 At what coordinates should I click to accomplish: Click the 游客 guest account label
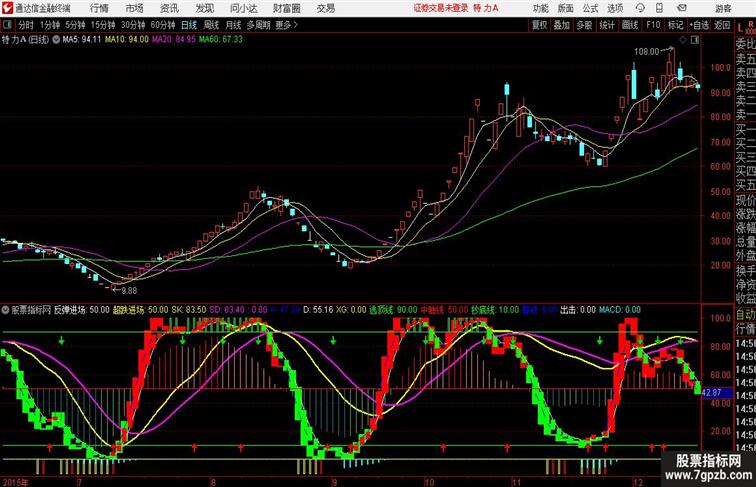[x=723, y=8]
